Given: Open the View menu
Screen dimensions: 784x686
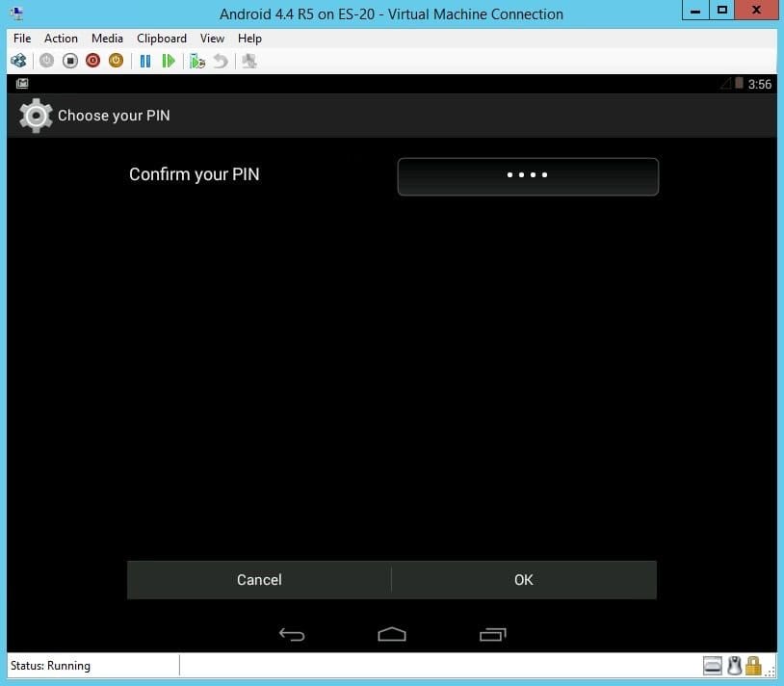Looking at the screenshot, I should tap(212, 39).
